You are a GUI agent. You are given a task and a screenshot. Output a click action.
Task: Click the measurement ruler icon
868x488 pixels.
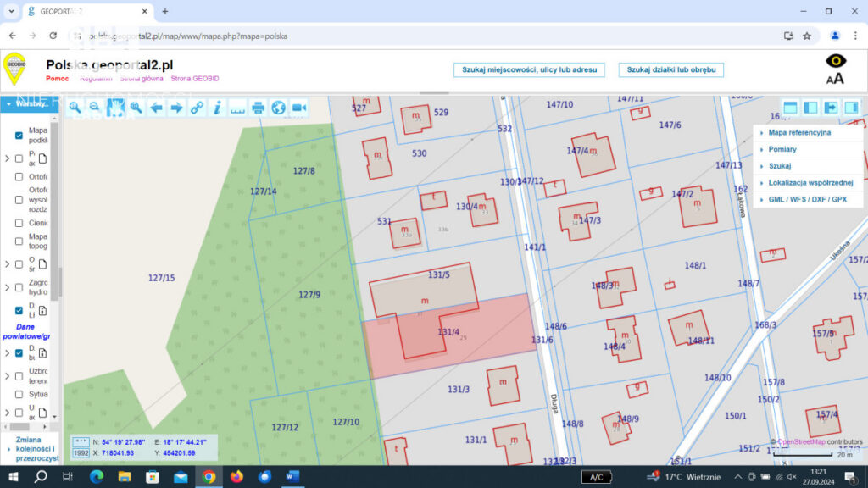tap(237, 108)
